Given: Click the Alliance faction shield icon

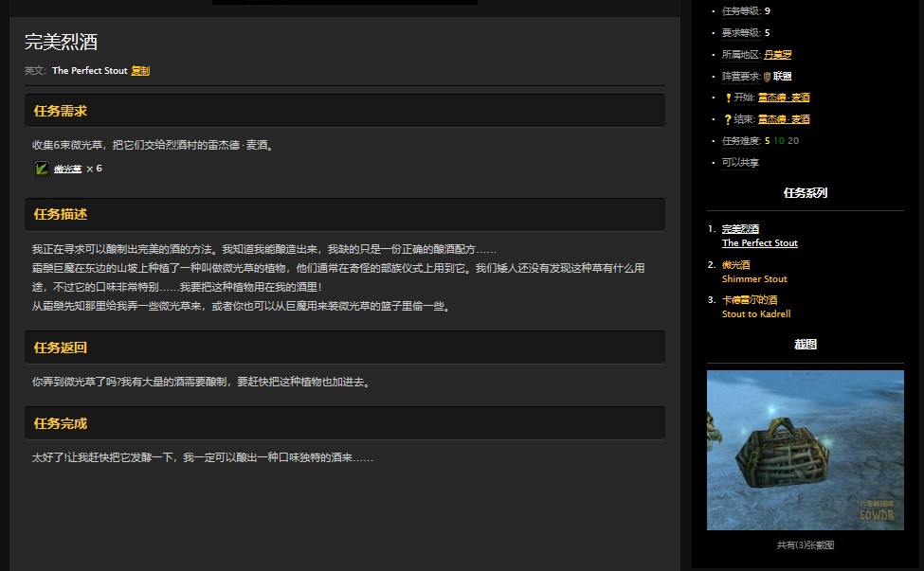Looking at the screenshot, I should pos(767,77).
